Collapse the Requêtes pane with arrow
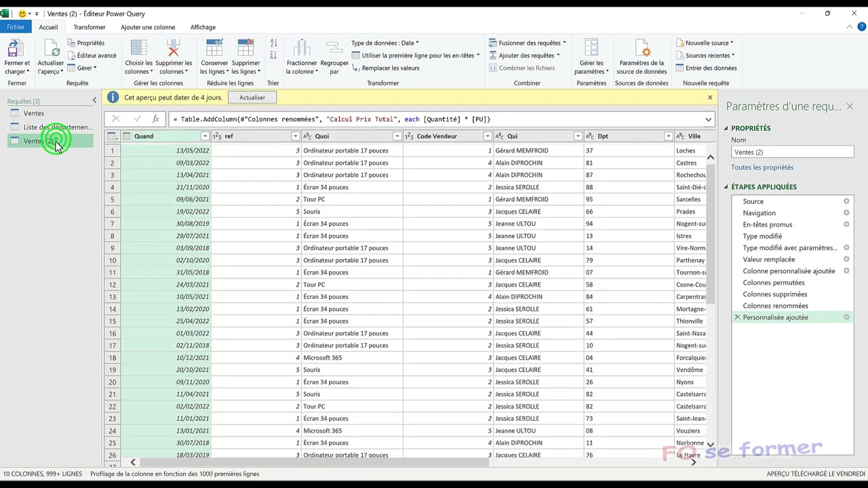The width and height of the screenshot is (868, 488). [x=94, y=100]
